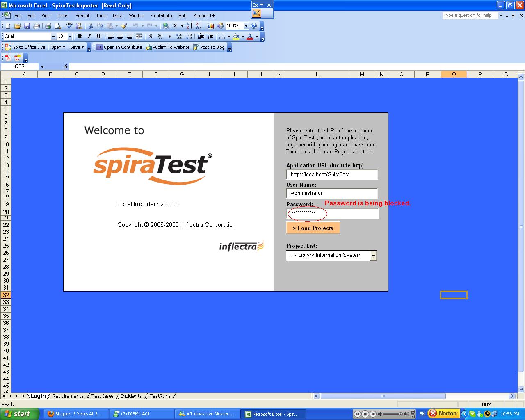Viewport: 525px width, 420px height.
Task: Apply Currency style dollar sign
Action: [151, 37]
